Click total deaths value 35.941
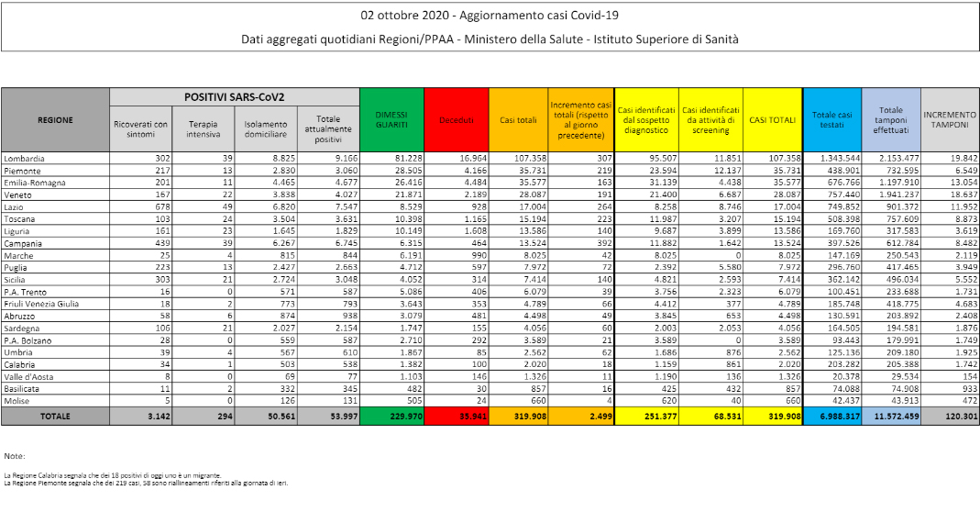 (x=471, y=417)
